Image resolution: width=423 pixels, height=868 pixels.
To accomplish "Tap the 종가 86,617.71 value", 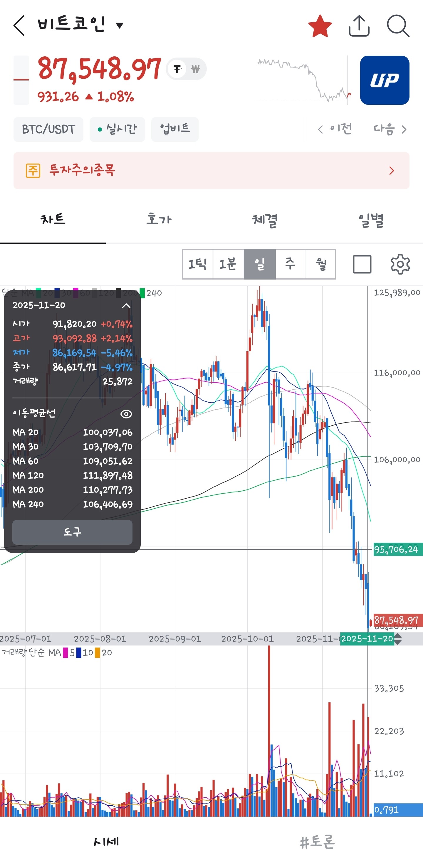I will 75,367.
